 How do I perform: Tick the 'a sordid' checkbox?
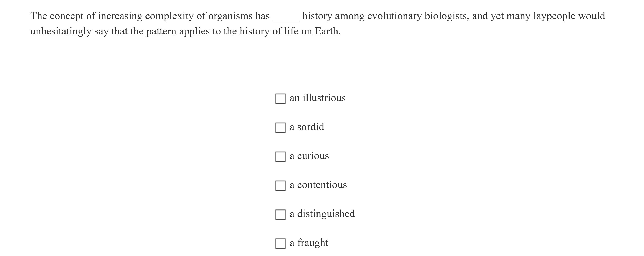pos(280,127)
